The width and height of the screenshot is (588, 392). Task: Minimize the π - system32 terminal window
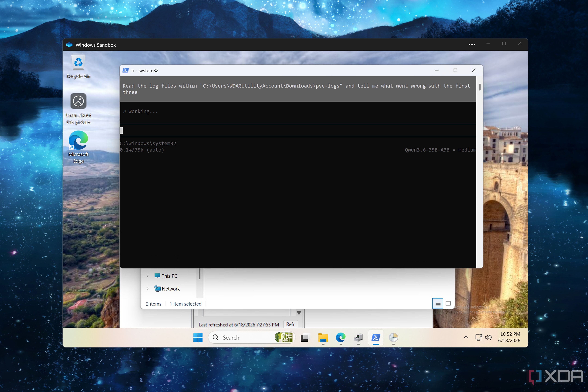coord(437,71)
